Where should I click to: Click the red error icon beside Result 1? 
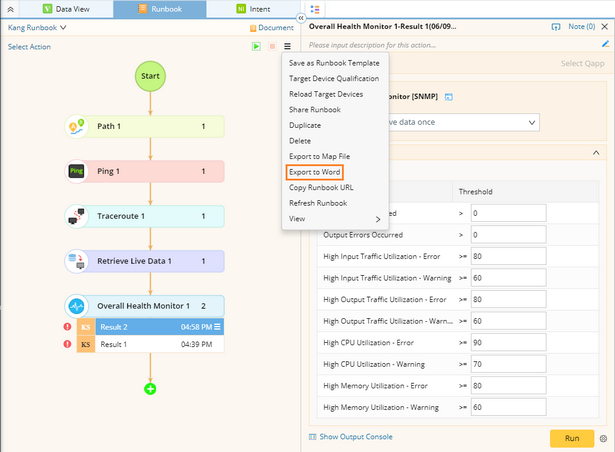point(67,344)
